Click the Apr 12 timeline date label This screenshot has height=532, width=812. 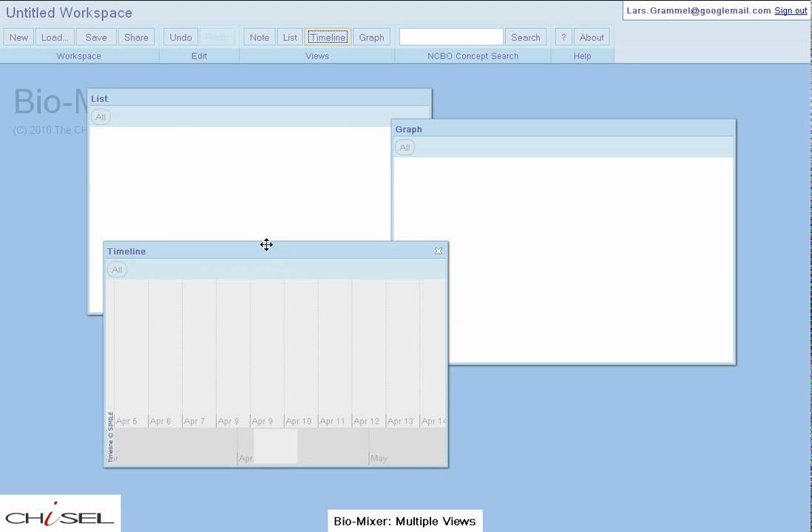(367, 421)
